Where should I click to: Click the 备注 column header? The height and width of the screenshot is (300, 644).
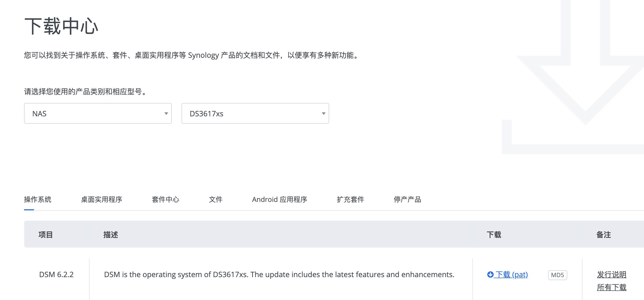pyautogui.click(x=603, y=235)
